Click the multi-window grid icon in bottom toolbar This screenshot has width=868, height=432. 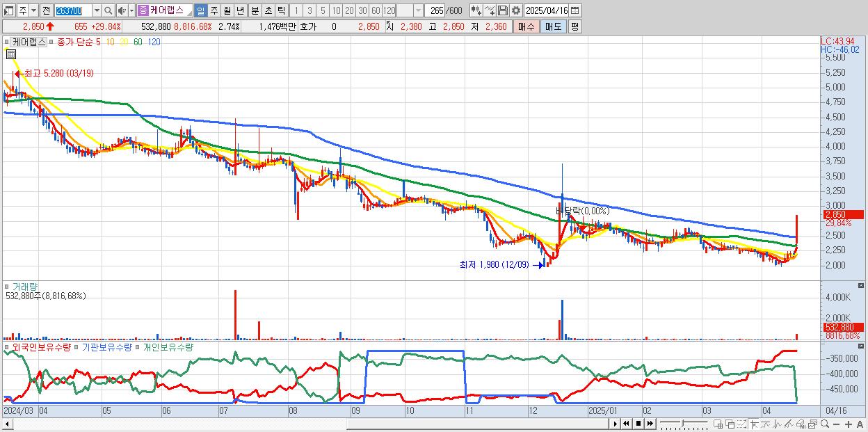718,424
